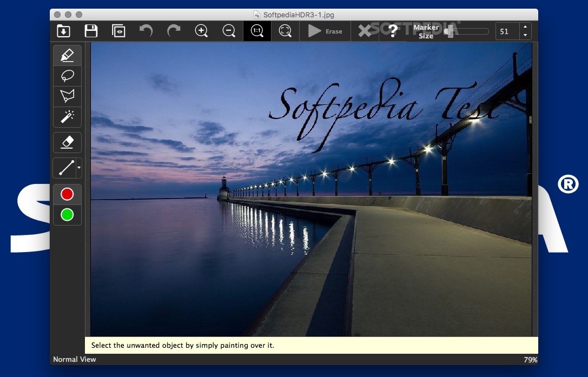Viewport: 588px width, 377px height.
Task: Enable fit-to-window view mode
Action: 285,31
